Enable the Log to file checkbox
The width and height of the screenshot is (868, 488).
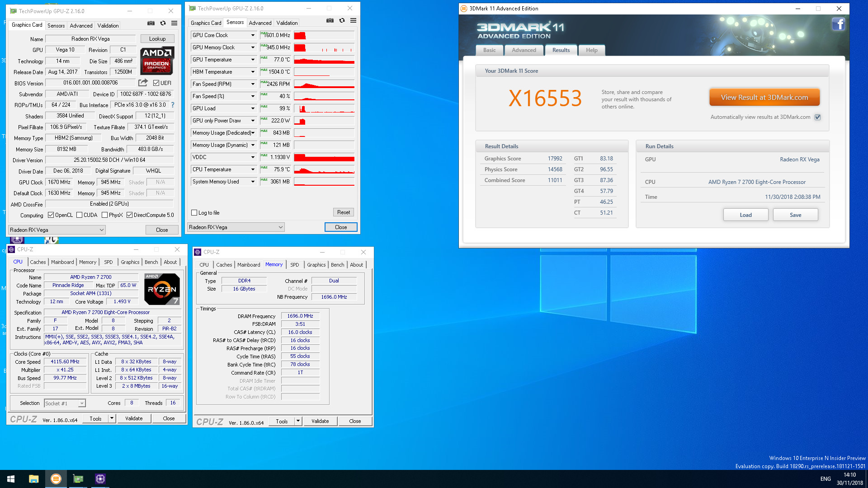coord(194,213)
